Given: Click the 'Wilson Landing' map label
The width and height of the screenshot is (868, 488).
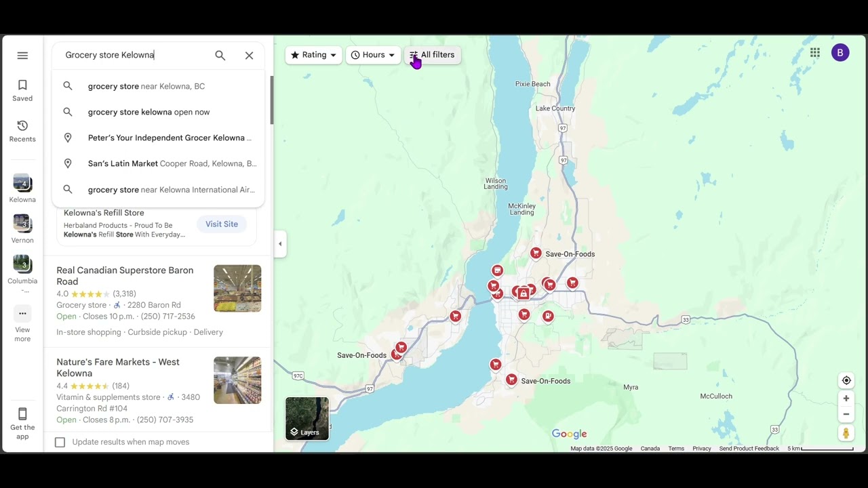Looking at the screenshot, I should point(496,183).
